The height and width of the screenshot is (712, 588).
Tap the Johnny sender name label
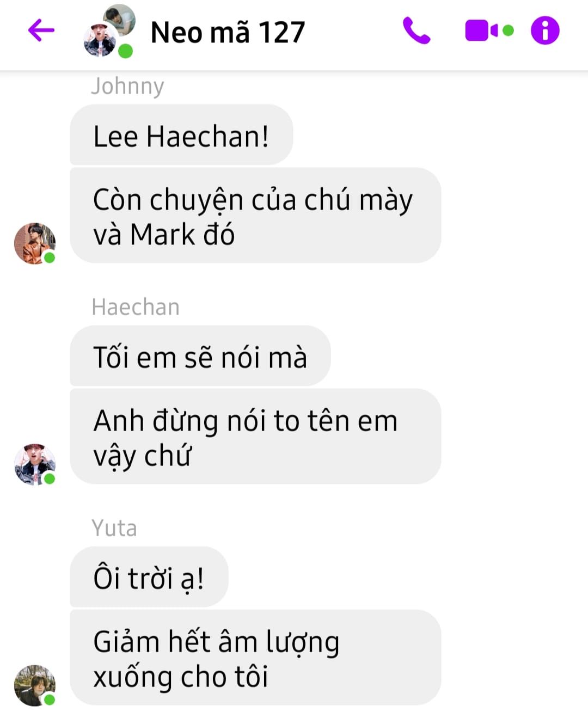pyautogui.click(x=127, y=87)
